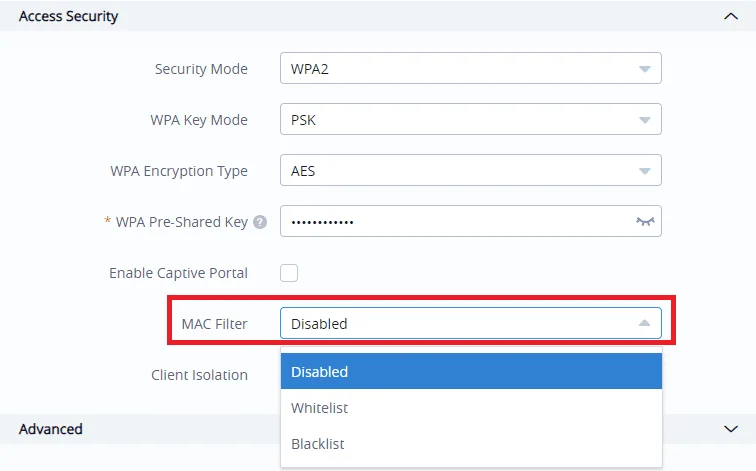756x471 pixels.
Task: Choose Whitelist from the MAC Filter list
Action: click(x=471, y=408)
